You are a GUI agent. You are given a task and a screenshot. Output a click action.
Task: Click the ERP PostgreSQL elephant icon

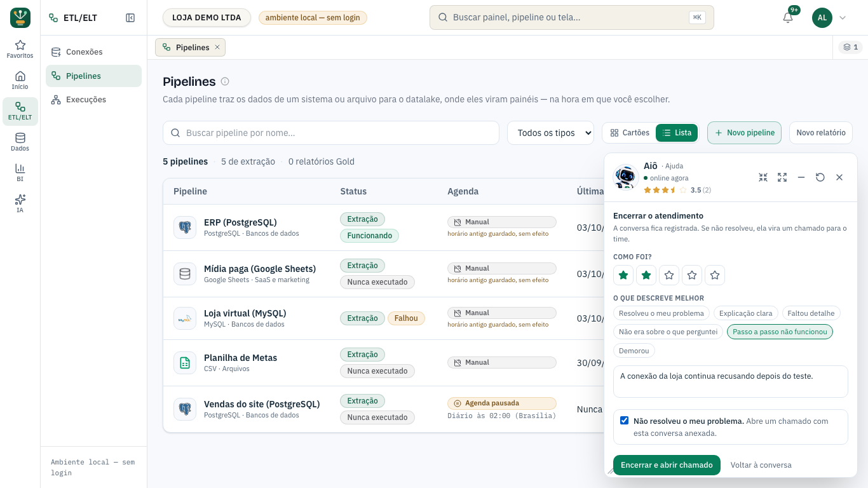click(x=185, y=227)
